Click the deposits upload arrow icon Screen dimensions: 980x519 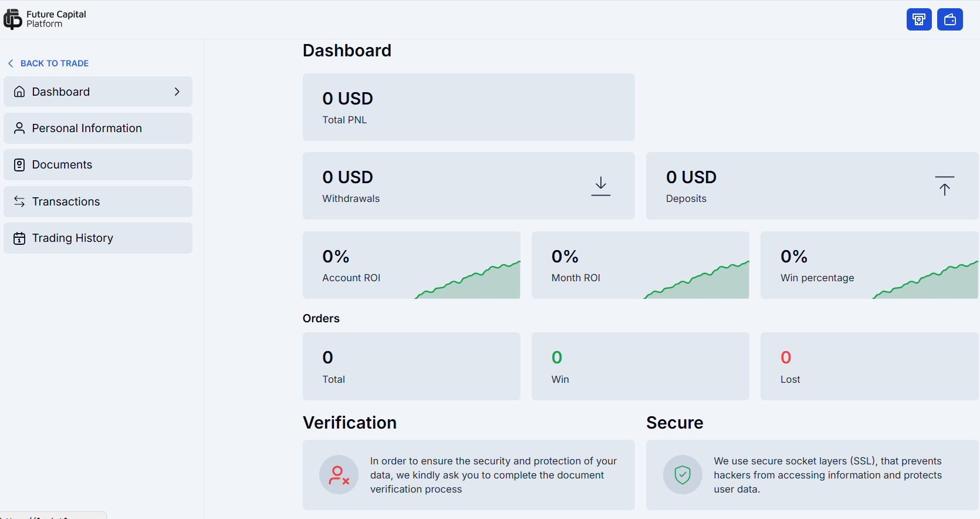point(944,186)
